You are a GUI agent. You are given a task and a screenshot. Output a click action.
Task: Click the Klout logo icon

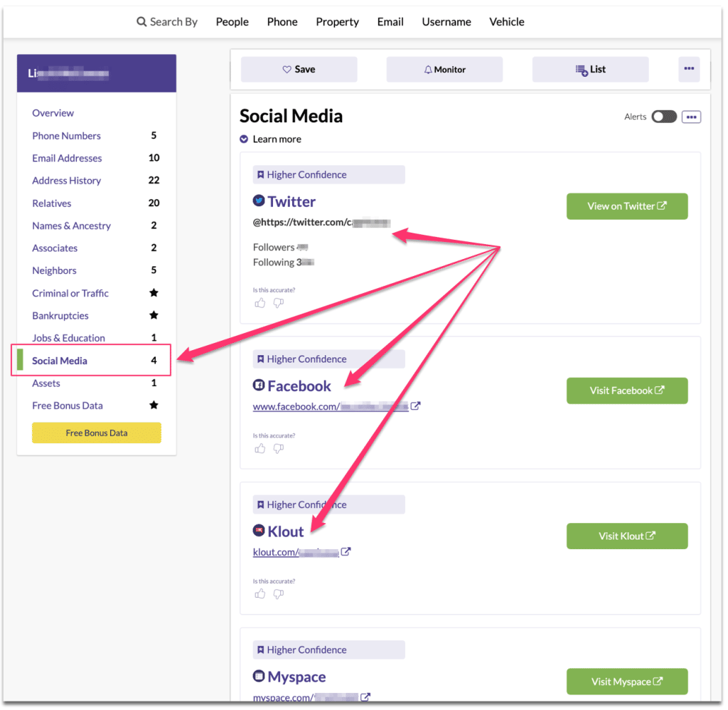(259, 530)
